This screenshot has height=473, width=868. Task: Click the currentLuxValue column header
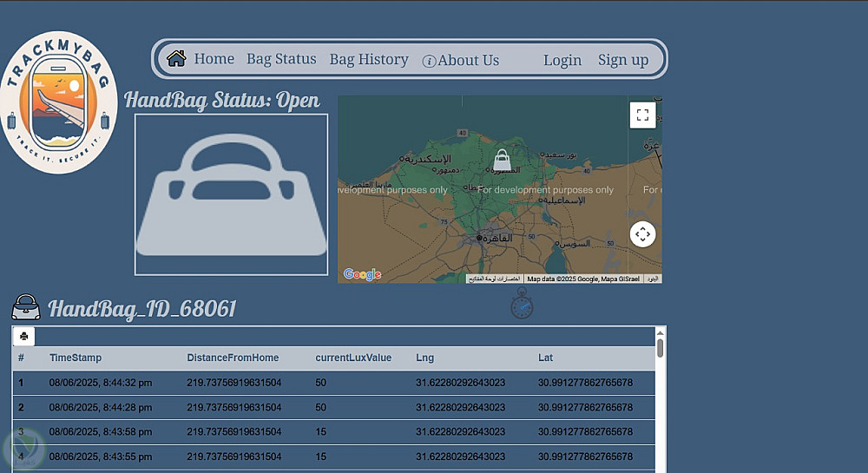pos(353,358)
